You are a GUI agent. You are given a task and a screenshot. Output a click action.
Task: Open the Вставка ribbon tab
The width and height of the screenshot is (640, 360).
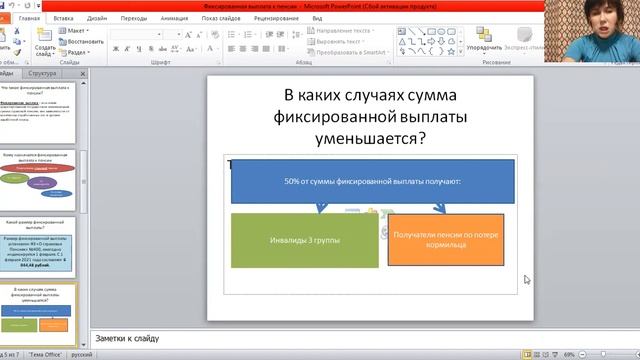click(63, 18)
